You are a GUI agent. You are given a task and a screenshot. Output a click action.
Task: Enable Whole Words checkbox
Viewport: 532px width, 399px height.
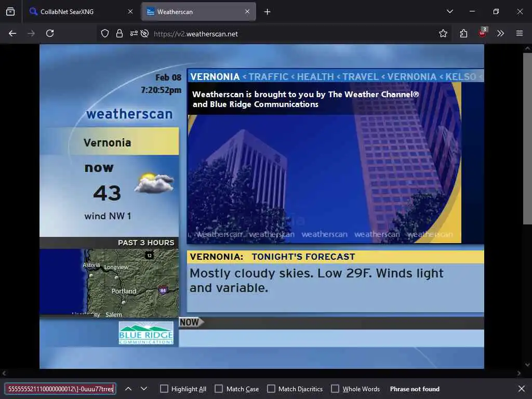click(x=335, y=389)
